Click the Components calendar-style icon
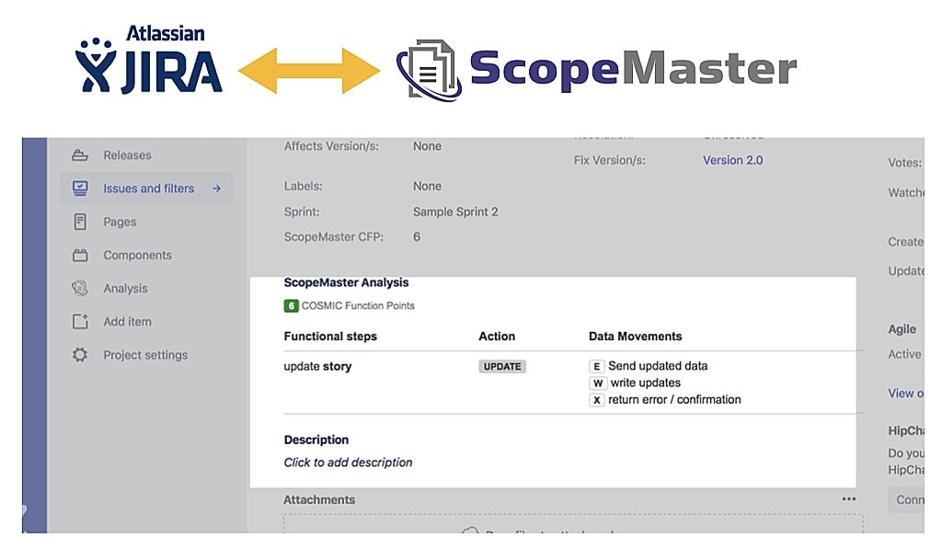The height and width of the screenshot is (560, 942). click(80, 255)
